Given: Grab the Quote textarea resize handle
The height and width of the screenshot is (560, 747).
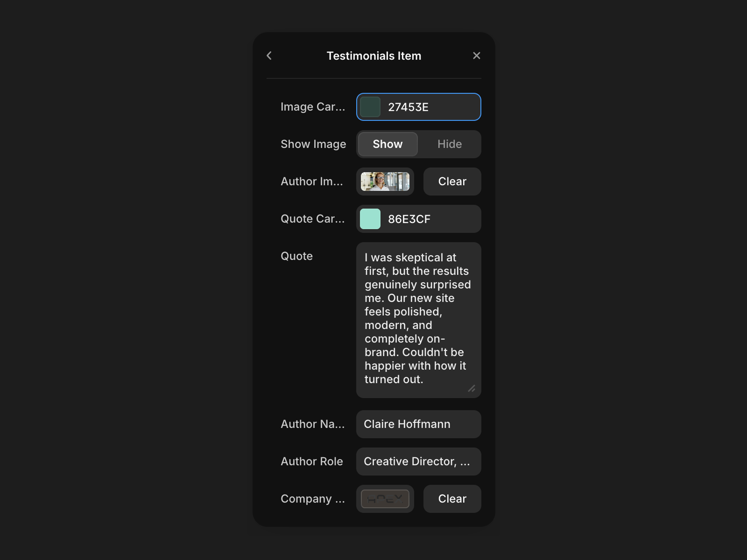Looking at the screenshot, I should [x=472, y=388].
